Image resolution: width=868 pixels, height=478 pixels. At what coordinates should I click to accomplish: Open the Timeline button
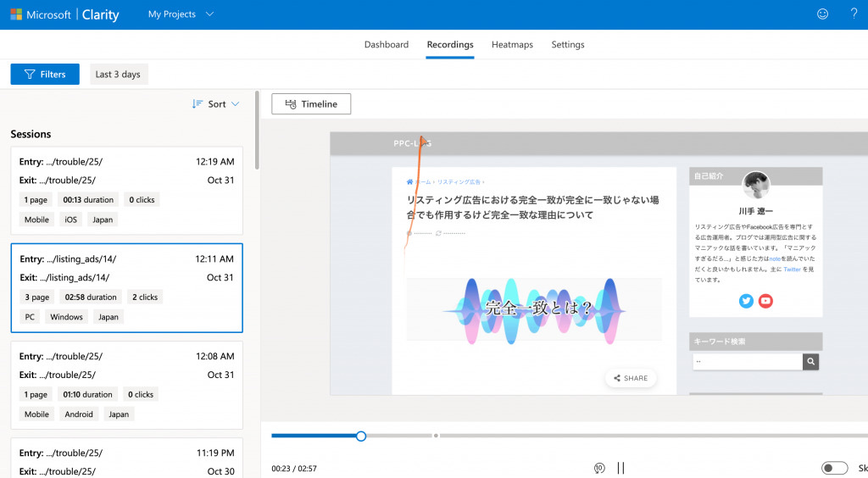click(311, 104)
